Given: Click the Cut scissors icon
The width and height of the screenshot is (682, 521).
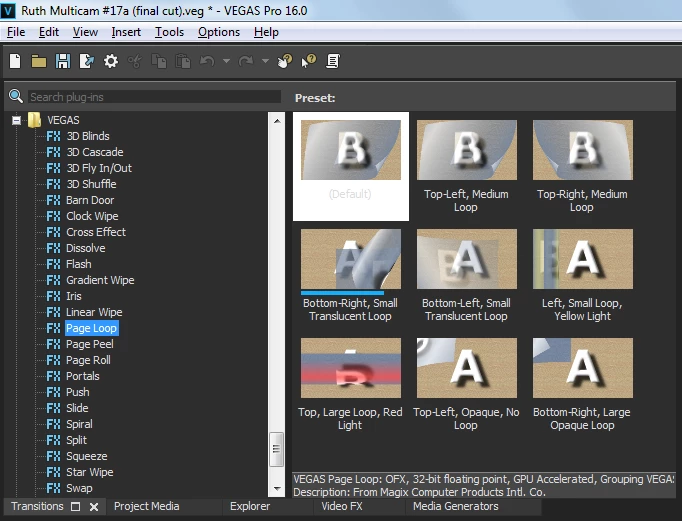Looking at the screenshot, I should pos(135,61).
